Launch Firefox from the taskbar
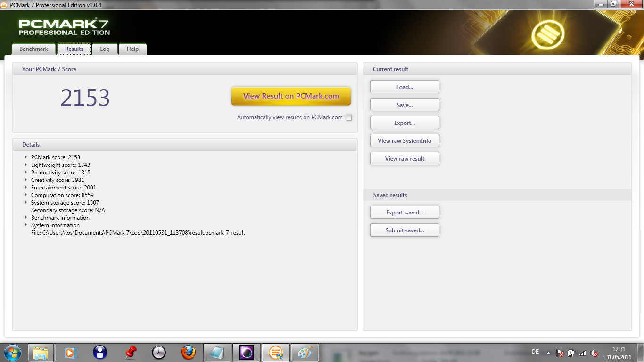 click(188, 352)
